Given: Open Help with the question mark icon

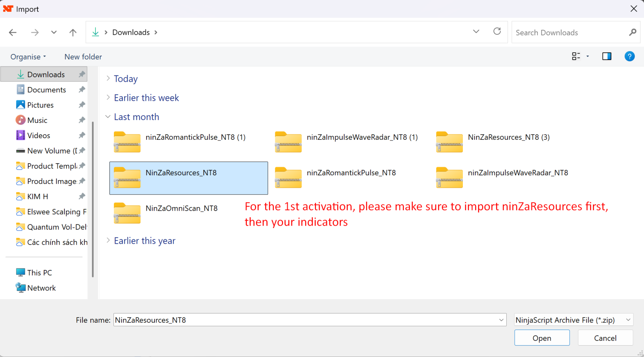Looking at the screenshot, I should pyautogui.click(x=630, y=56).
